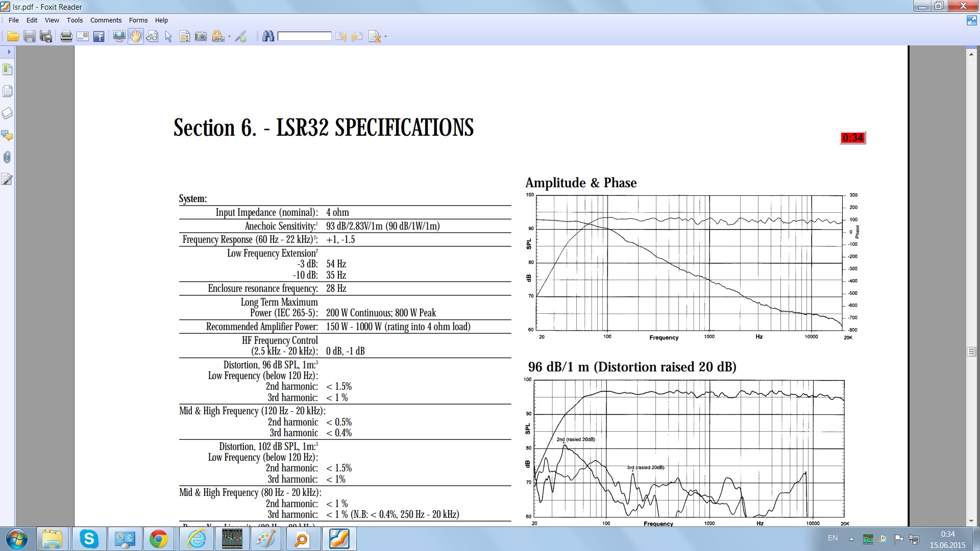The image size is (980, 551).
Task: Open the Attachments paperclip panel
Action: point(7,157)
